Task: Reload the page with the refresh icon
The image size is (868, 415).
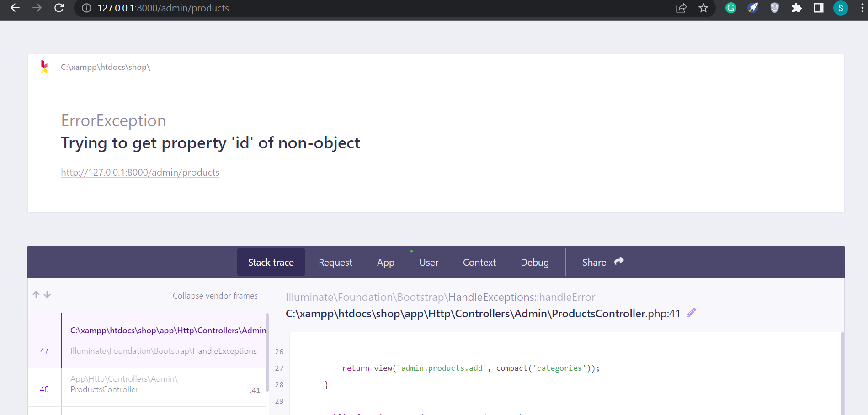Action: 59,8
